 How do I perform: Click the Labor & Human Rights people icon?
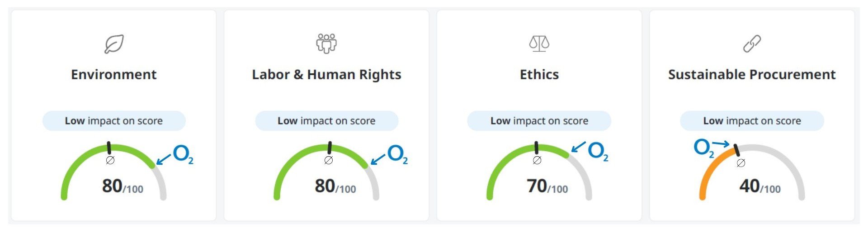pos(326,43)
